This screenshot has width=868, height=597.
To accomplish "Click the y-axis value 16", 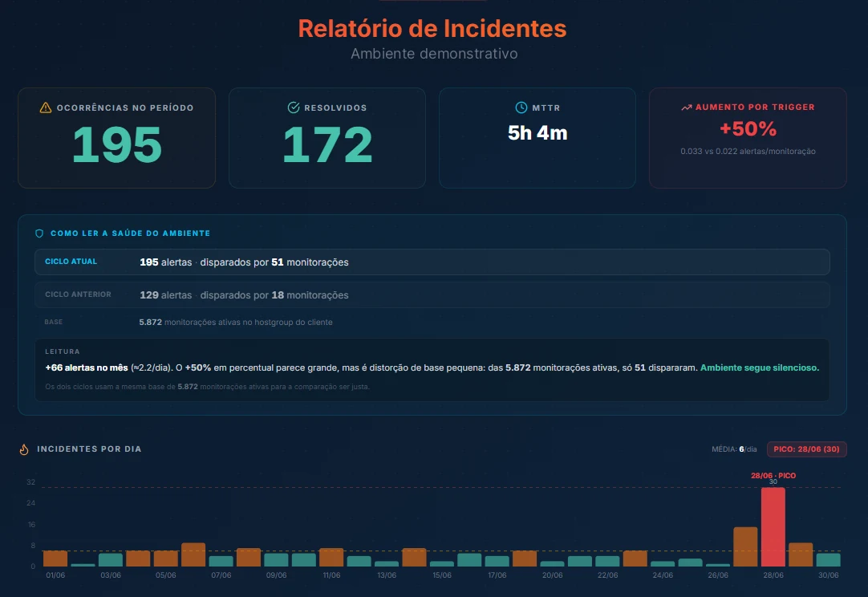I will pos(31,525).
